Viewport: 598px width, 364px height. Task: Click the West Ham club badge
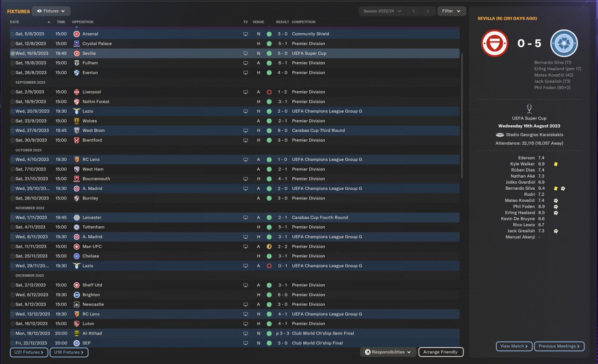click(77, 169)
